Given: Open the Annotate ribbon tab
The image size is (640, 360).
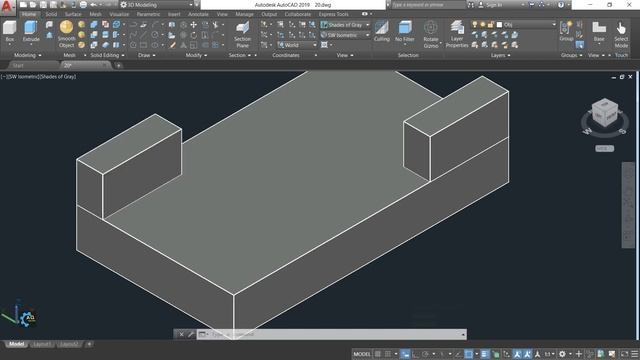Looking at the screenshot, I should pos(198,14).
